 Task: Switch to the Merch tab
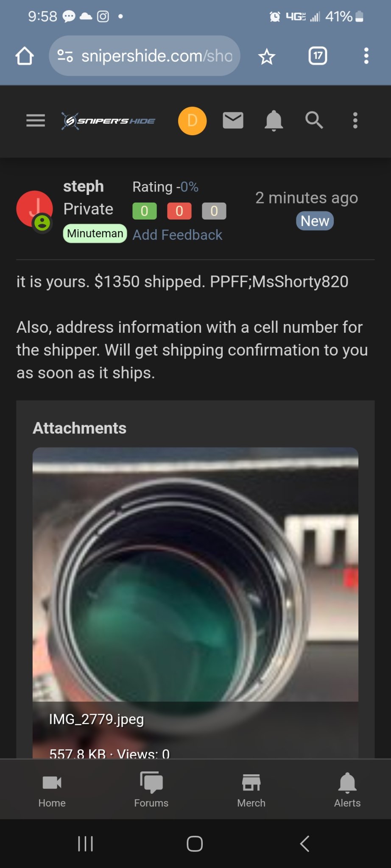[x=251, y=789]
